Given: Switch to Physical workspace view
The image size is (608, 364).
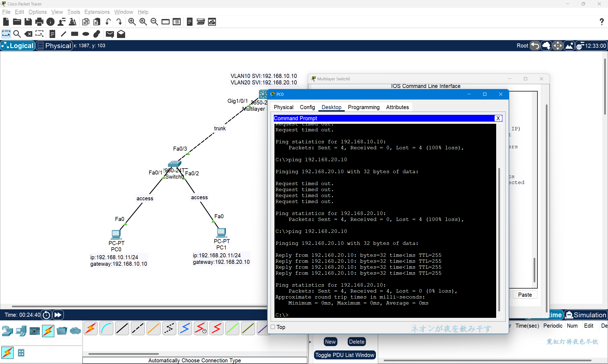Looking at the screenshot, I should pyautogui.click(x=54, y=46).
